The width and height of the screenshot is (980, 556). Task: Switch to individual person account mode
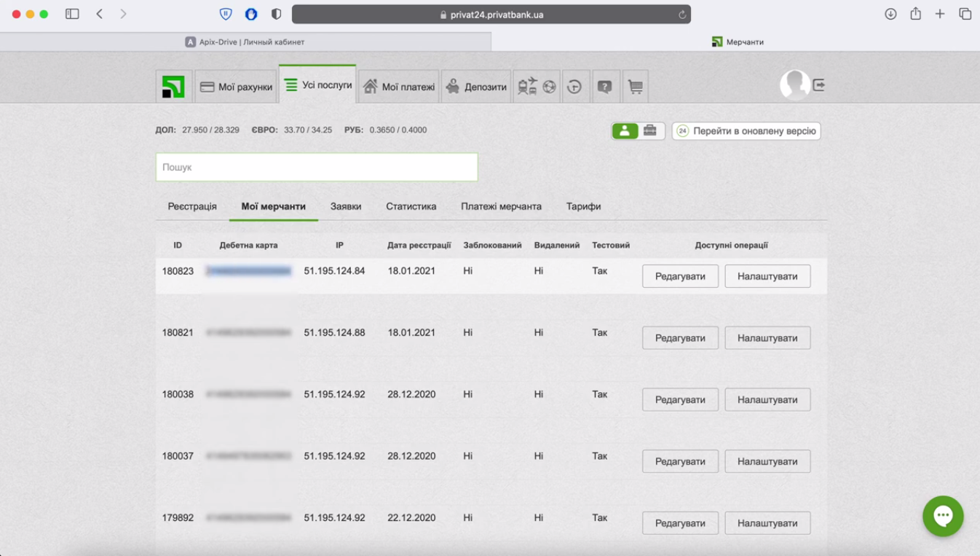625,130
